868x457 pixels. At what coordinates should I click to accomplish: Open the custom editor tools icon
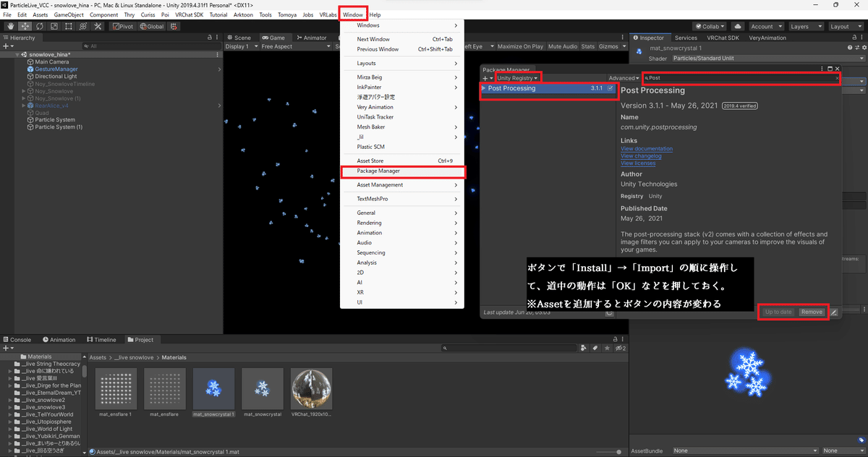tap(98, 27)
